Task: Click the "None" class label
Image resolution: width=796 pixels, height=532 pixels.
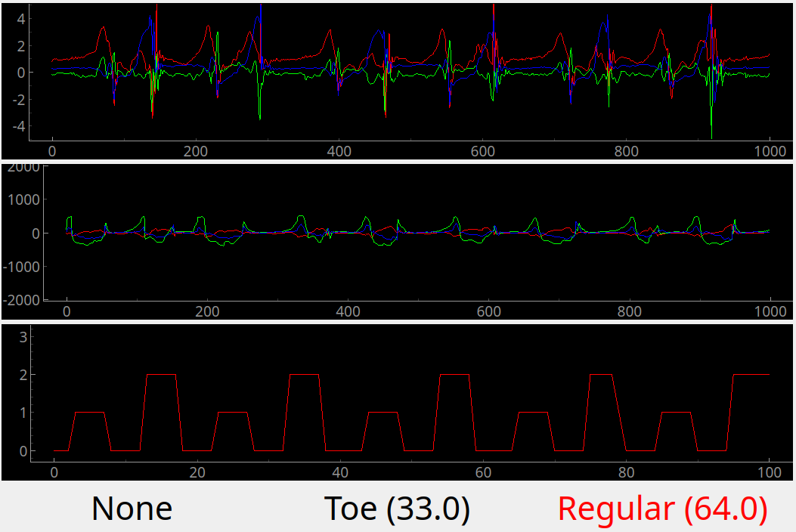Action: coord(132,509)
